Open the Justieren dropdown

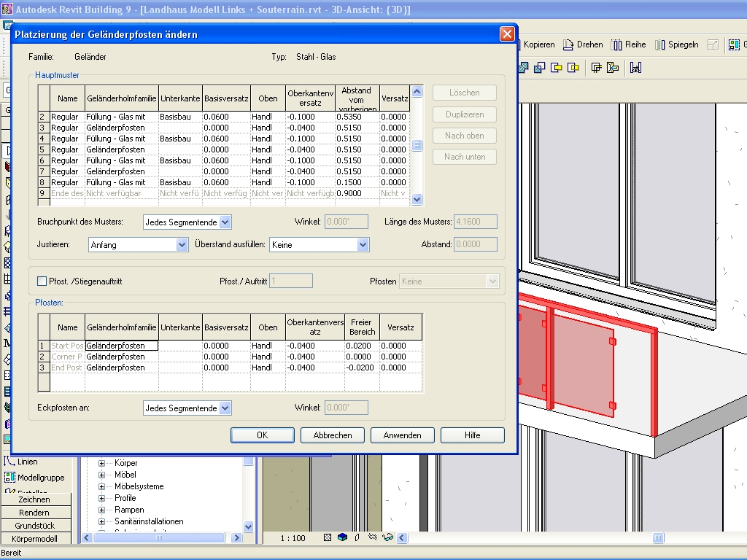click(138, 245)
